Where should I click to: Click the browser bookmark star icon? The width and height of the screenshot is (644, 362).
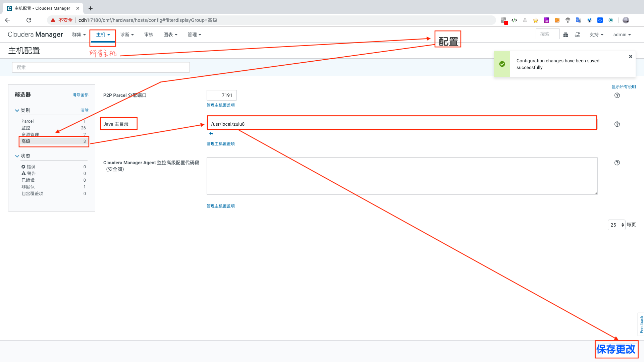536,20
